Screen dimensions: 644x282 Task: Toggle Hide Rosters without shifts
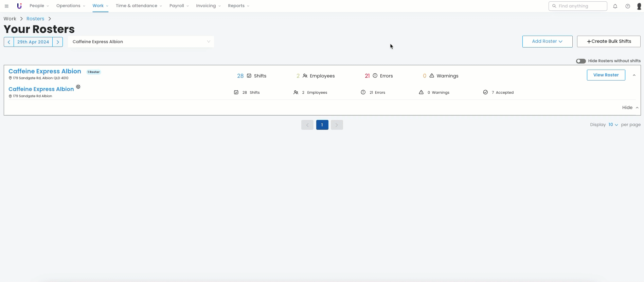581,61
